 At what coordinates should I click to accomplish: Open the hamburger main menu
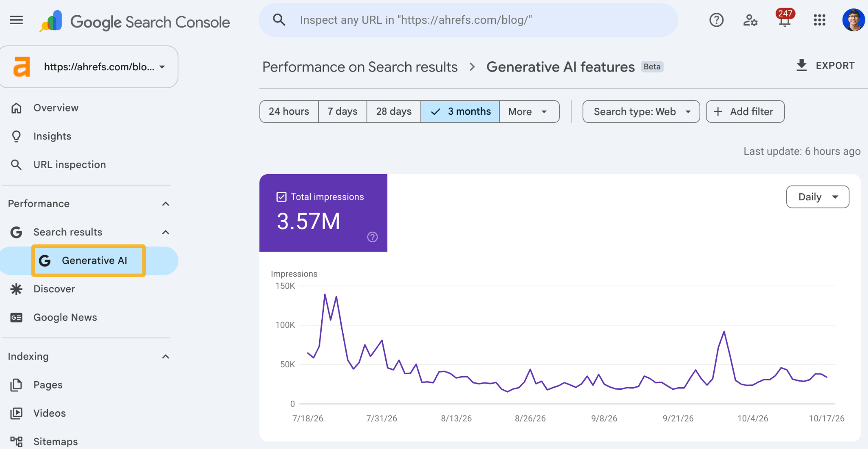(16, 20)
